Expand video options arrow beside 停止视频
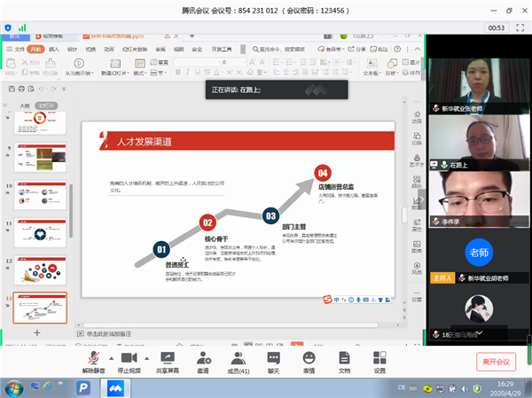This screenshot has width=532, height=398. pos(145,355)
